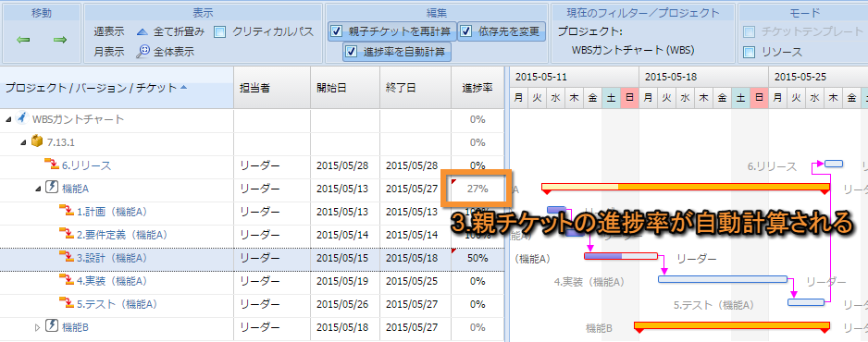Select the 5.テスト Gantt bar
The image size is (868, 342).
coord(806,302)
